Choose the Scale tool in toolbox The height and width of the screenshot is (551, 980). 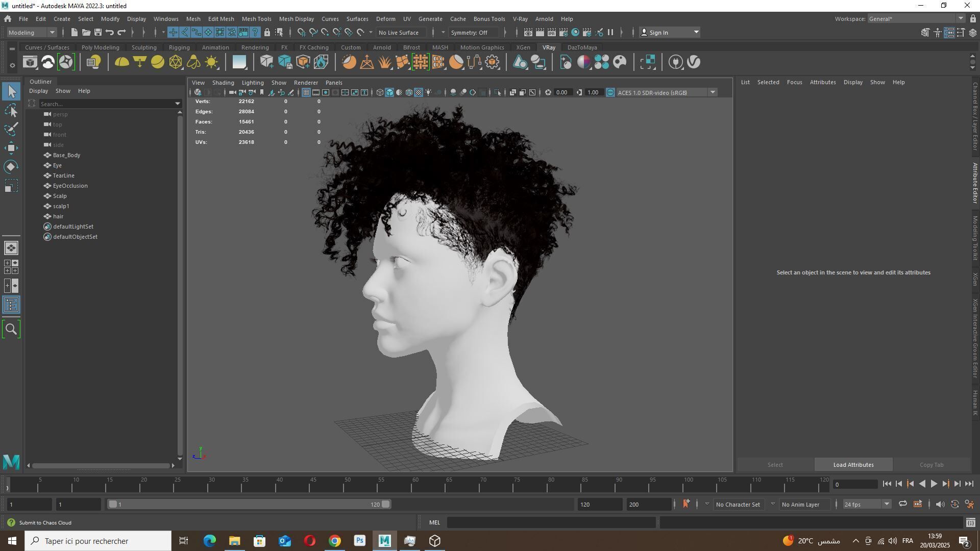point(11,186)
